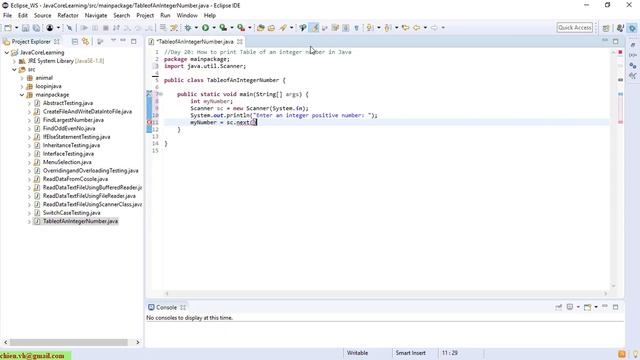
Task: Expand the JRE System Library node
Action: [x=14, y=61]
